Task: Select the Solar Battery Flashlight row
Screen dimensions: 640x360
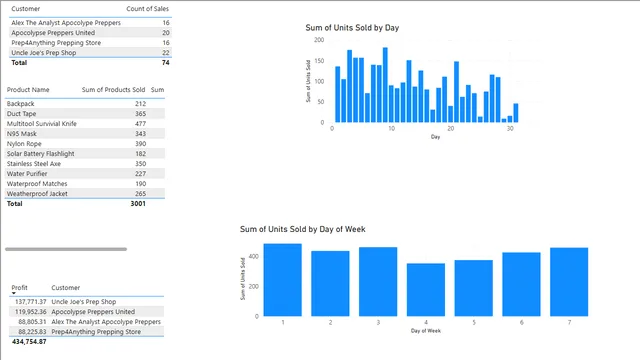Action: 85,153
